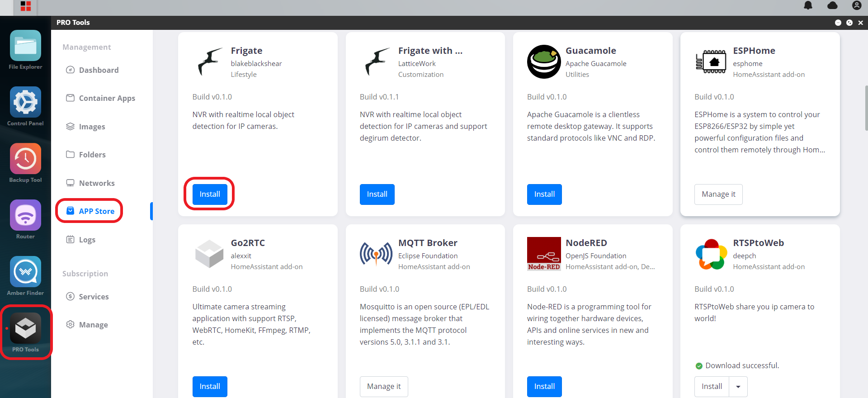Click the Container Apps sidebar icon
The width and height of the screenshot is (868, 398).
point(70,98)
